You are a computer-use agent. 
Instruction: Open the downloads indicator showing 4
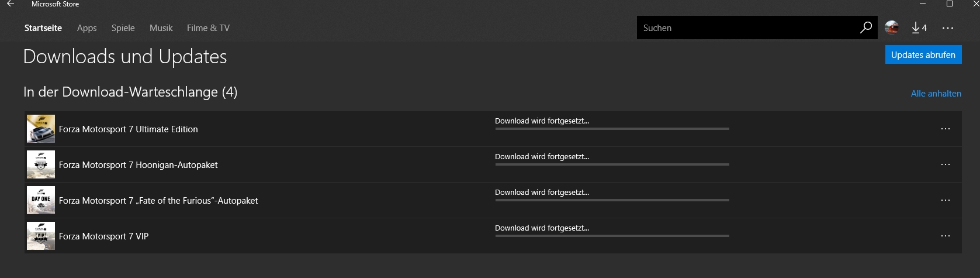pyautogui.click(x=919, y=28)
